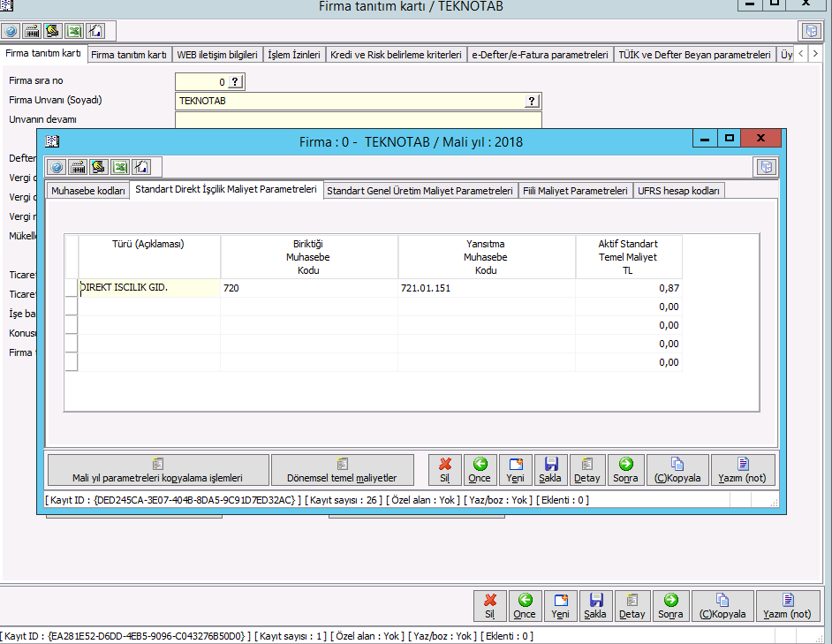Open Detay in the Mali yıl dialog
Screen dimensions: 832x644
587,470
